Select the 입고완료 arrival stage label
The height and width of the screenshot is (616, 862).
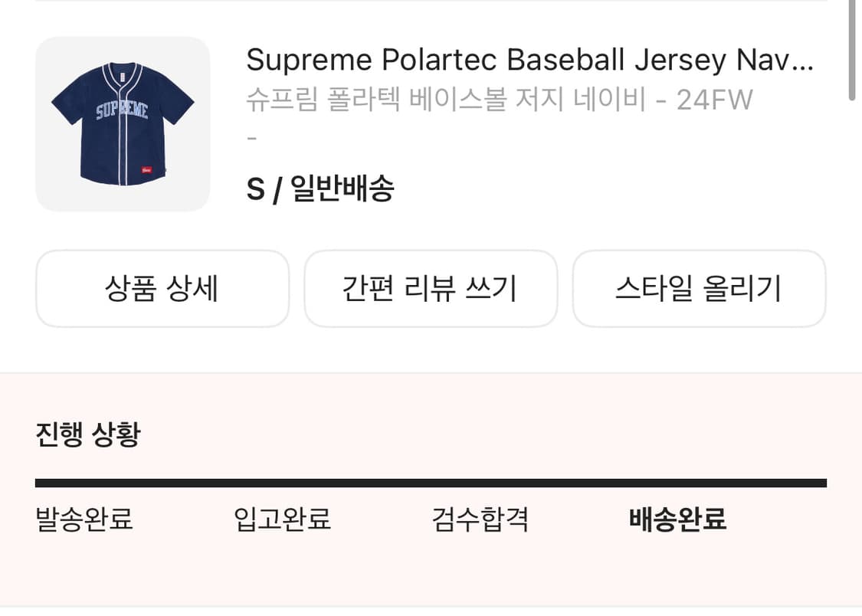click(x=283, y=519)
